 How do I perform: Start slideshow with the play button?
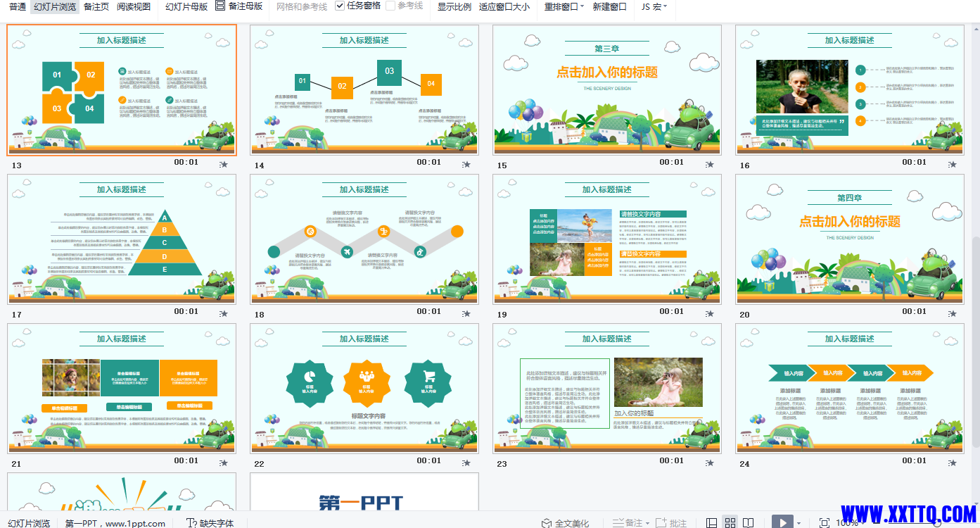click(x=782, y=522)
